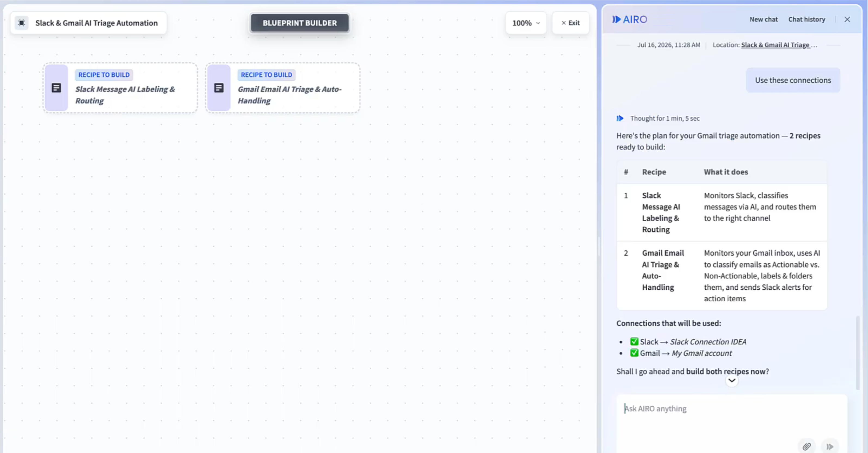Open Chat history in AIRO panel
The image size is (868, 453).
pos(807,19)
